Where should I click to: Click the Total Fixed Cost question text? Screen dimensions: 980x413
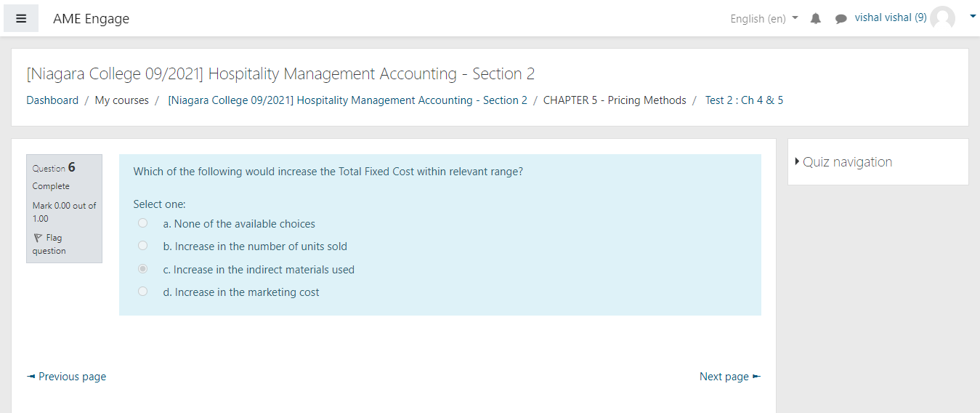pos(328,172)
